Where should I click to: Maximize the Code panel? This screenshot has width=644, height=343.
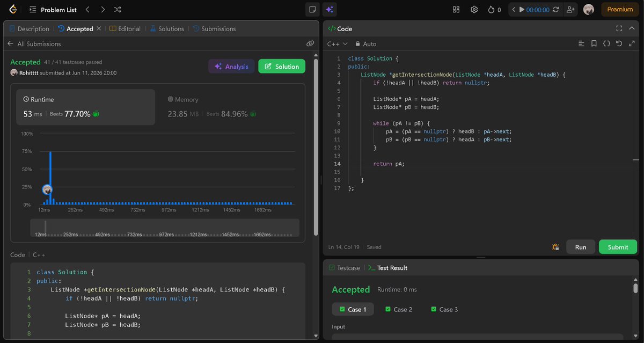point(619,29)
